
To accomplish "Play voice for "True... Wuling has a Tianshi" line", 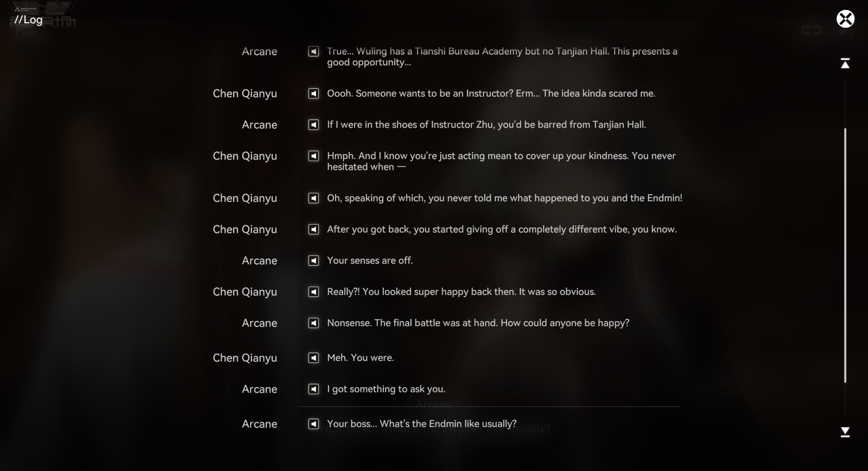I will point(313,52).
